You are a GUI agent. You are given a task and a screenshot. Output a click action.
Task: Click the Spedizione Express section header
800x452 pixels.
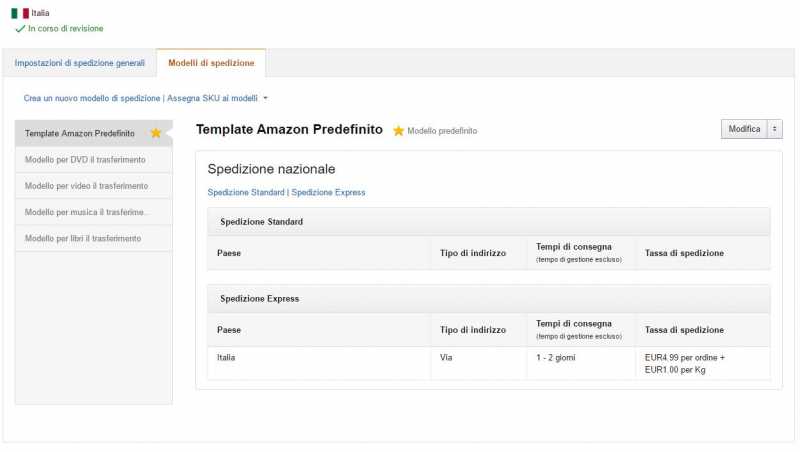(x=260, y=298)
